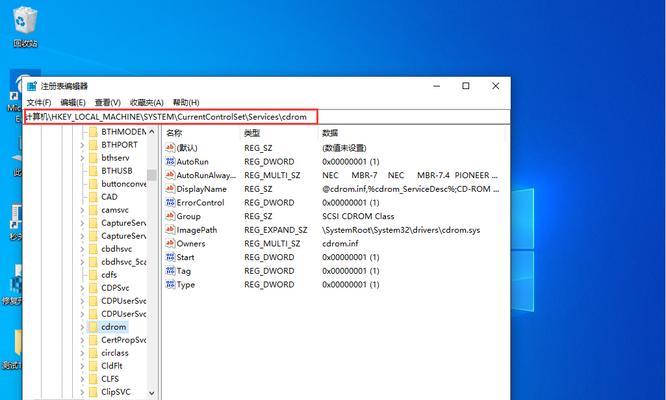Click the CAD folder icon
Screen dimensions: 666x400
[x=93, y=197]
